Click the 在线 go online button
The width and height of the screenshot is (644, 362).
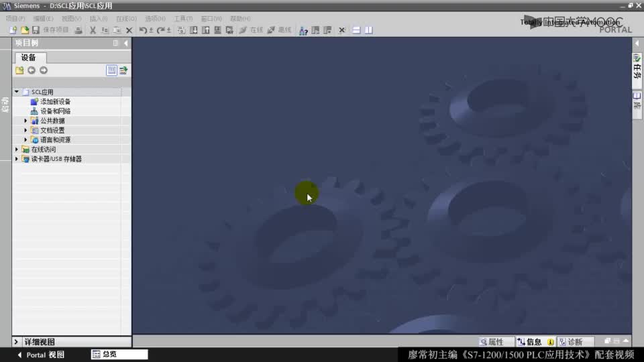pyautogui.click(x=251, y=30)
